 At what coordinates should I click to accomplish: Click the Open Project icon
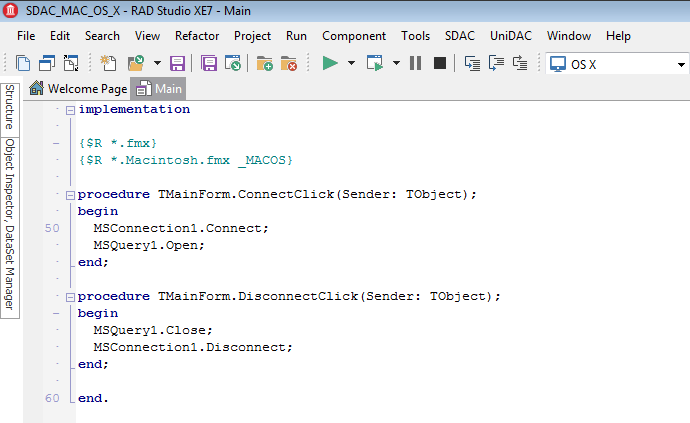pos(233,63)
